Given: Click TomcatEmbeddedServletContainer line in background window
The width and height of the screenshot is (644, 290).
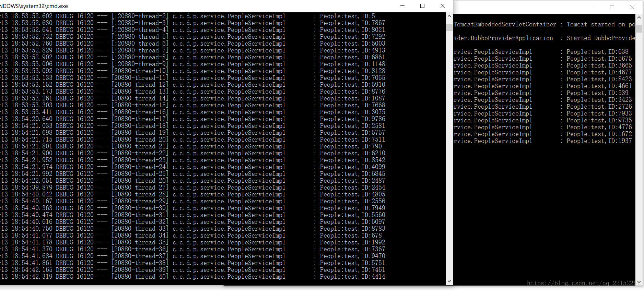Looking at the screenshot, I should (544, 24).
